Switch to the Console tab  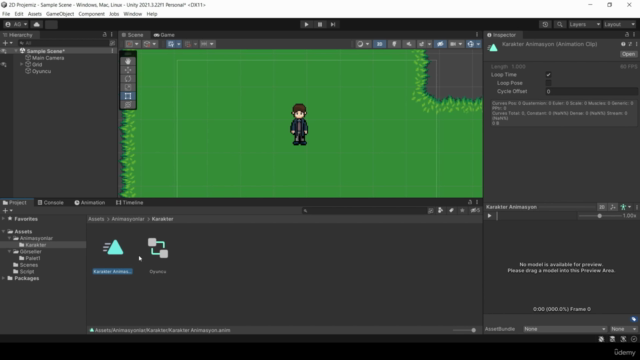pyautogui.click(x=51, y=202)
